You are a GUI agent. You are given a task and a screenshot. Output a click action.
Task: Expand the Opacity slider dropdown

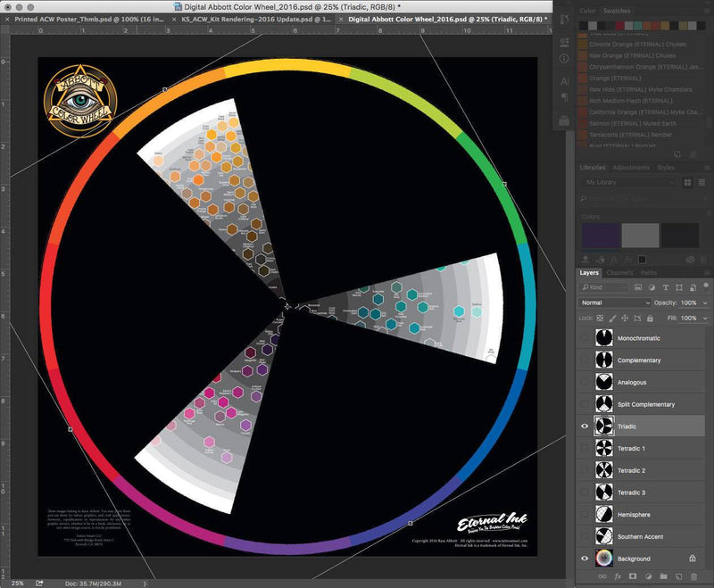click(702, 302)
